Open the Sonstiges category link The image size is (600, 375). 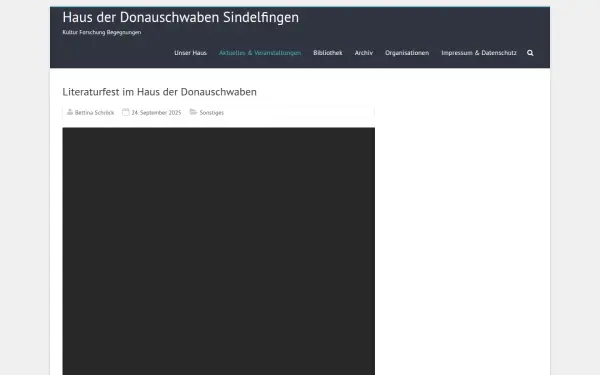click(x=212, y=112)
